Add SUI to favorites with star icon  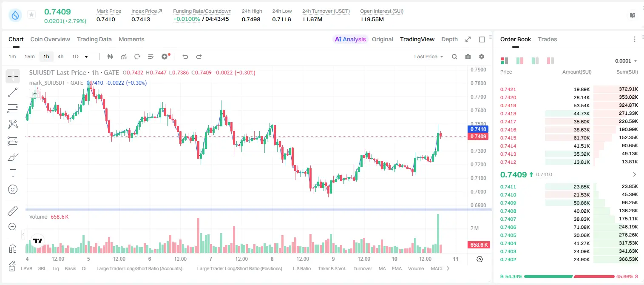click(x=31, y=15)
